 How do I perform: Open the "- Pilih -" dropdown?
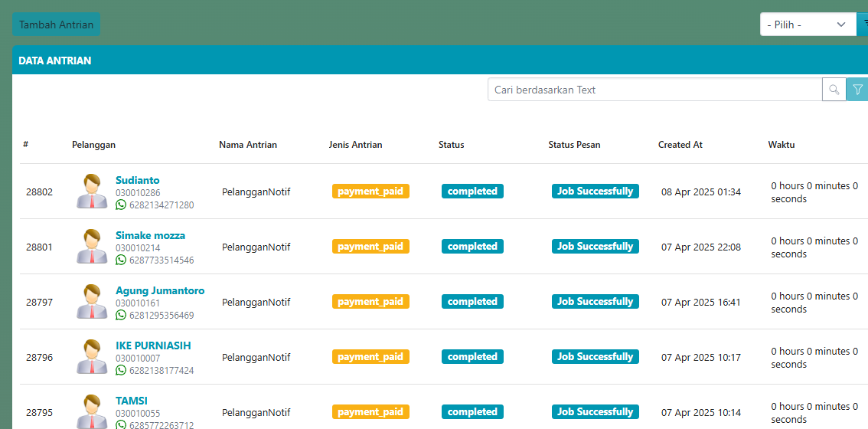point(808,25)
